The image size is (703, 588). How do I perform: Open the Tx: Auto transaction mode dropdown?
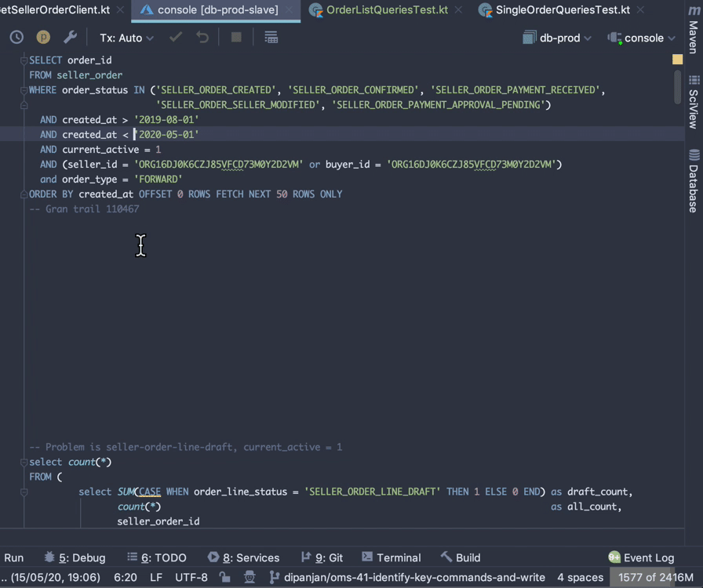(126, 37)
